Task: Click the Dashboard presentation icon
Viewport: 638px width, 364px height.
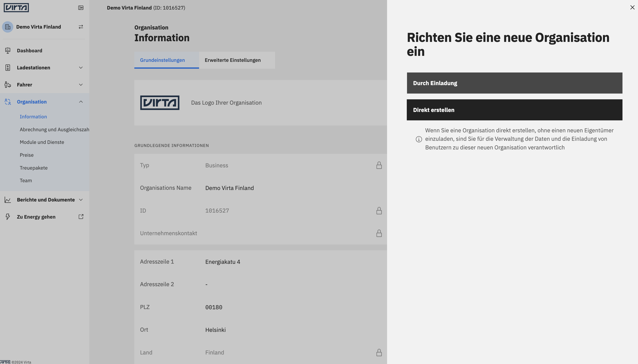Action: pos(8,51)
